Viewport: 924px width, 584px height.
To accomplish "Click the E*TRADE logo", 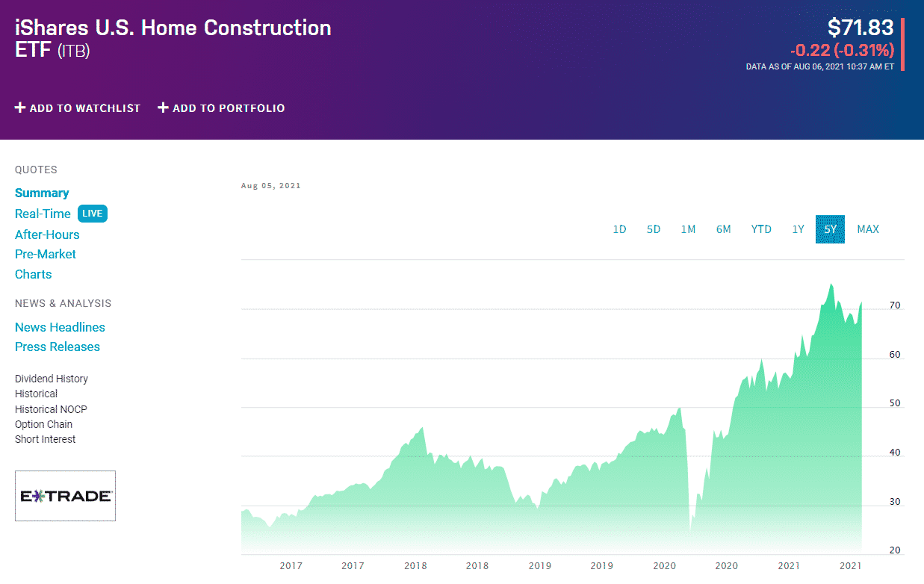I will 65,495.
